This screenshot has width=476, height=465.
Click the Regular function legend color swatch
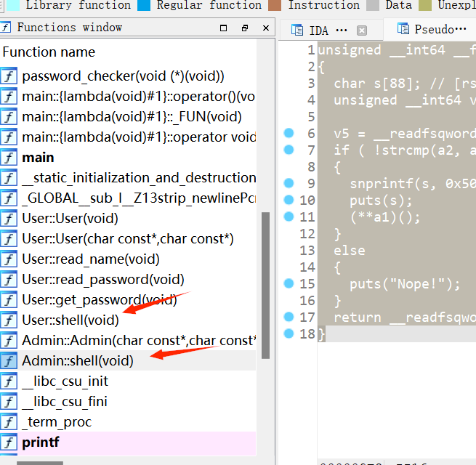click(144, 5)
